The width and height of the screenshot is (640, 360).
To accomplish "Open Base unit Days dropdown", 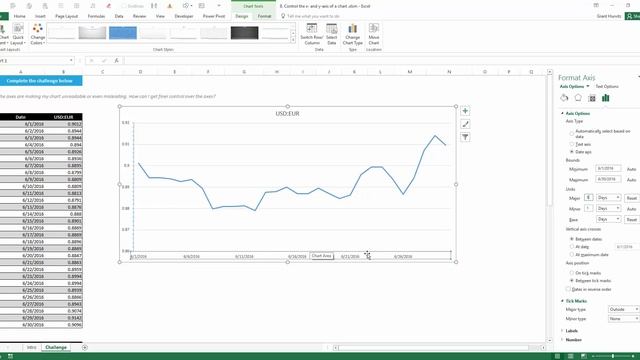I will point(608,220).
